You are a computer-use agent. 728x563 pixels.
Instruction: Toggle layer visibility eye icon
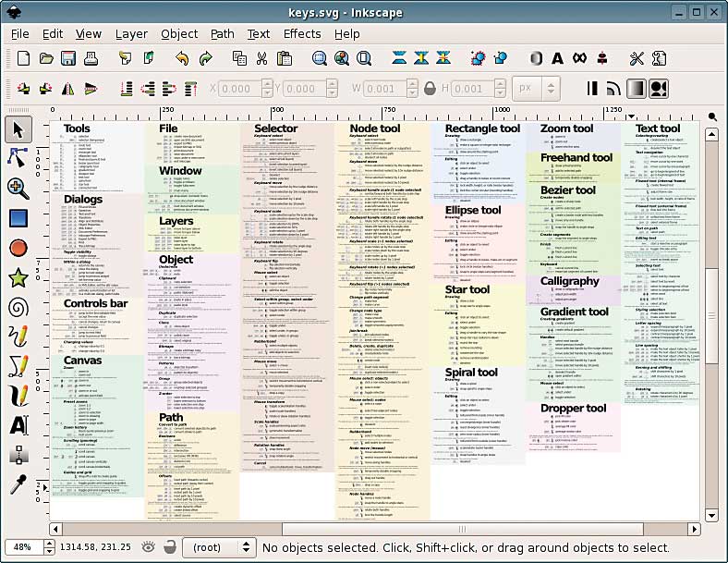pos(148,547)
